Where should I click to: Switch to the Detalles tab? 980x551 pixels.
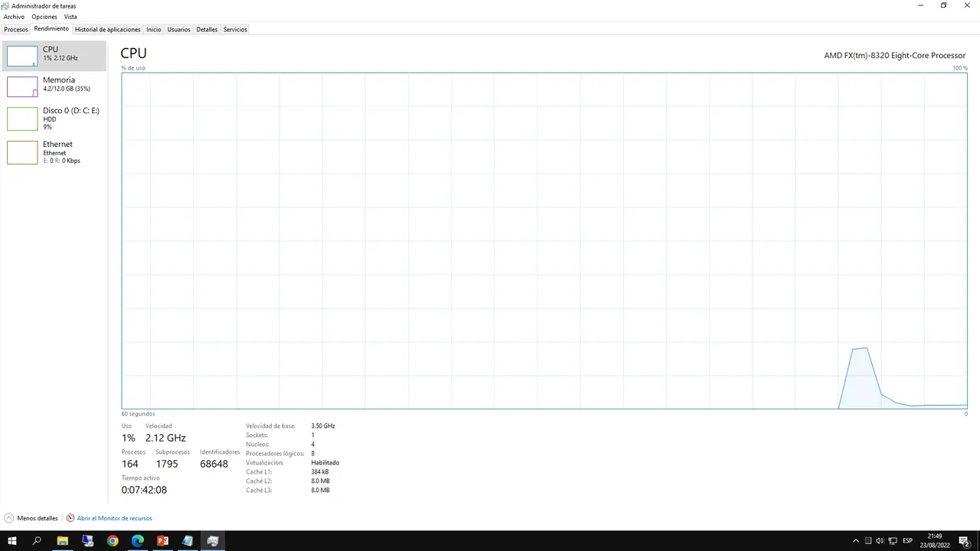coord(207,29)
